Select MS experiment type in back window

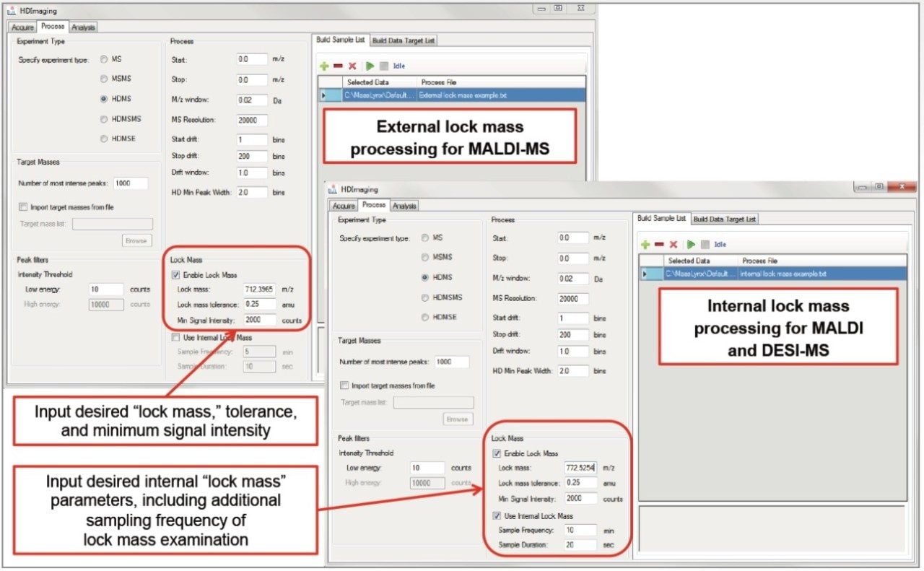[104, 59]
